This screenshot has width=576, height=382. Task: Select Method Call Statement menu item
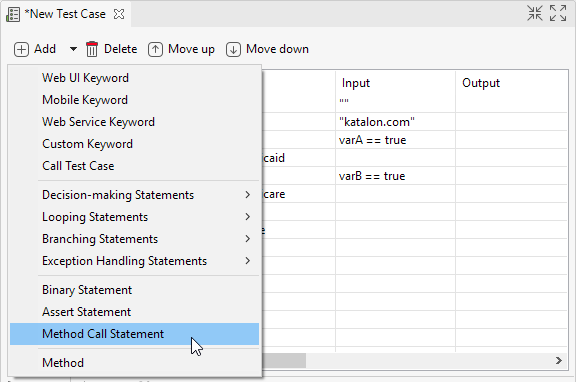(x=134, y=334)
